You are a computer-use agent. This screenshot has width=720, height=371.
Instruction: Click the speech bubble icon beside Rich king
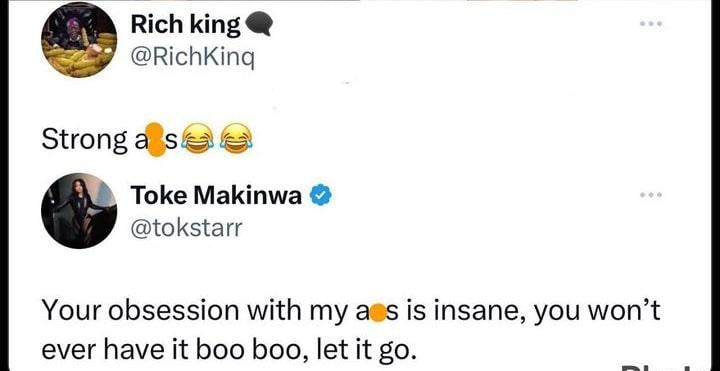click(259, 24)
